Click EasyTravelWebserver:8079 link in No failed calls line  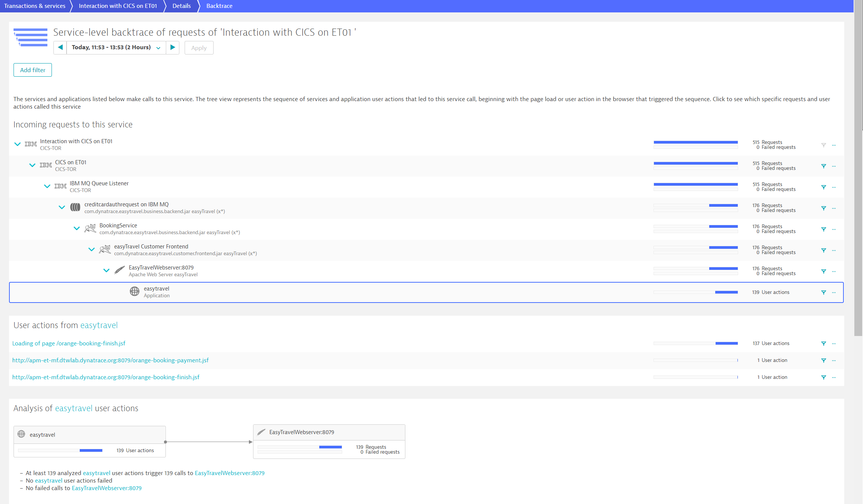coord(107,488)
